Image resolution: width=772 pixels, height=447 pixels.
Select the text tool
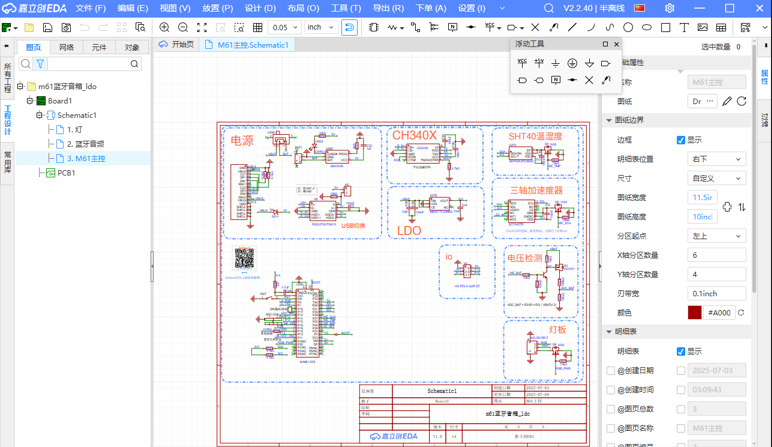pyautogui.click(x=684, y=28)
